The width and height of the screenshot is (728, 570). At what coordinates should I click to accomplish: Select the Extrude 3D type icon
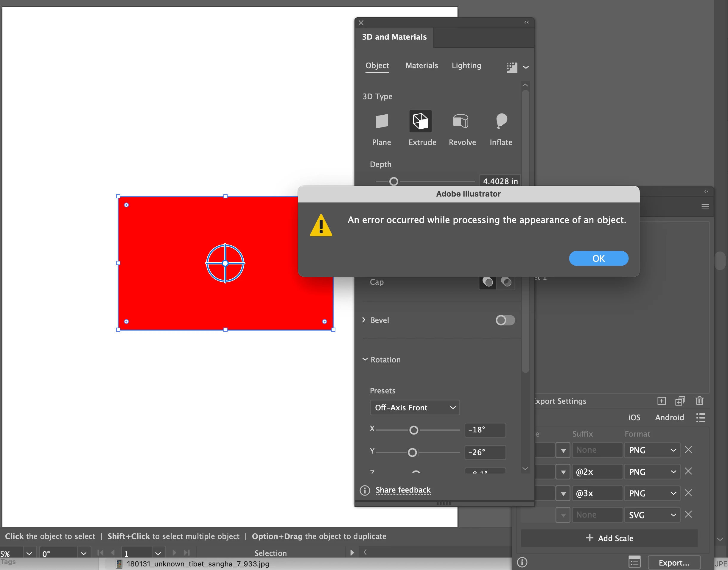pyautogui.click(x=420, y=121)
